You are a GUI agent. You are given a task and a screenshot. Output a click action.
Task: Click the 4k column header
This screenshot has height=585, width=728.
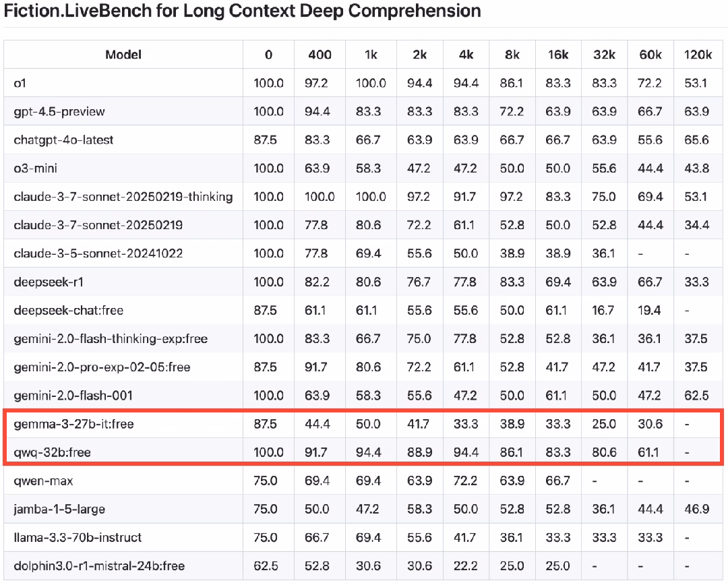click(x=466, y=55)
